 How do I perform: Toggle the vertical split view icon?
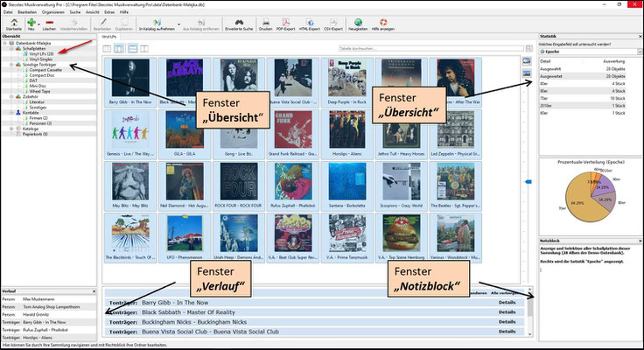point(144,49)
